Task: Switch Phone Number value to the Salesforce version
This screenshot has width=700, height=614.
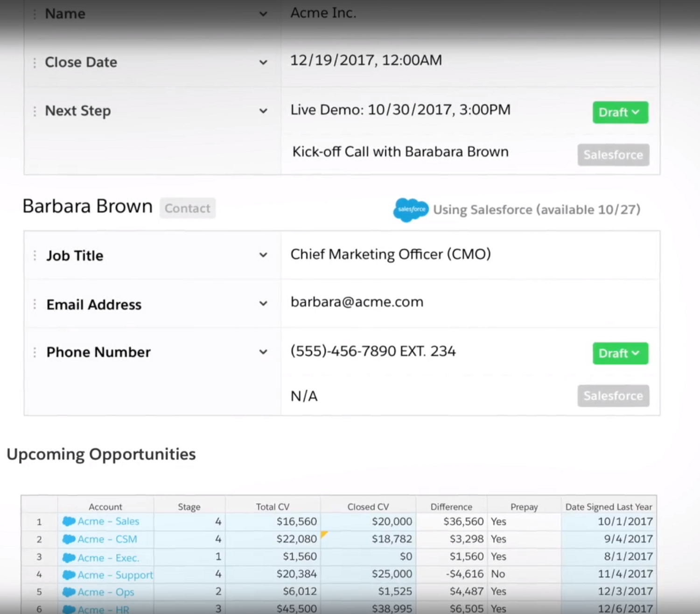Action: 613,396
